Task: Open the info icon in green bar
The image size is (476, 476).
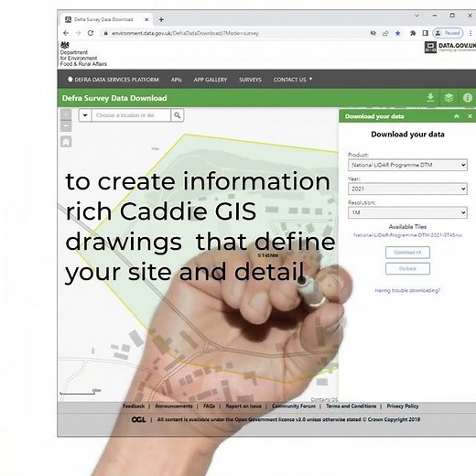Action: pyautogui.click(x=468, y=98)
